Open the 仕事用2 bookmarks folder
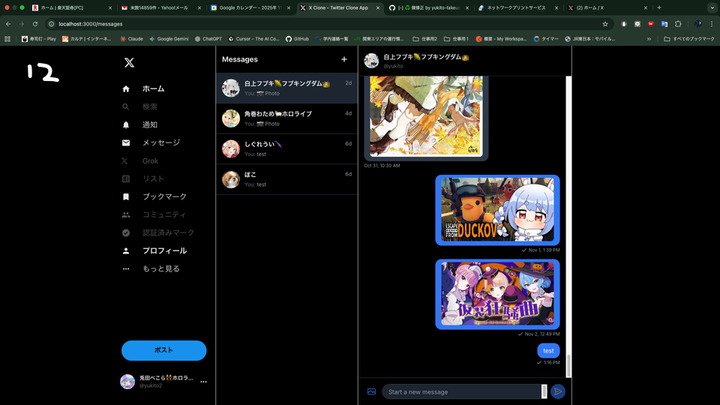720x405 pixels. (x=425, y=39)
